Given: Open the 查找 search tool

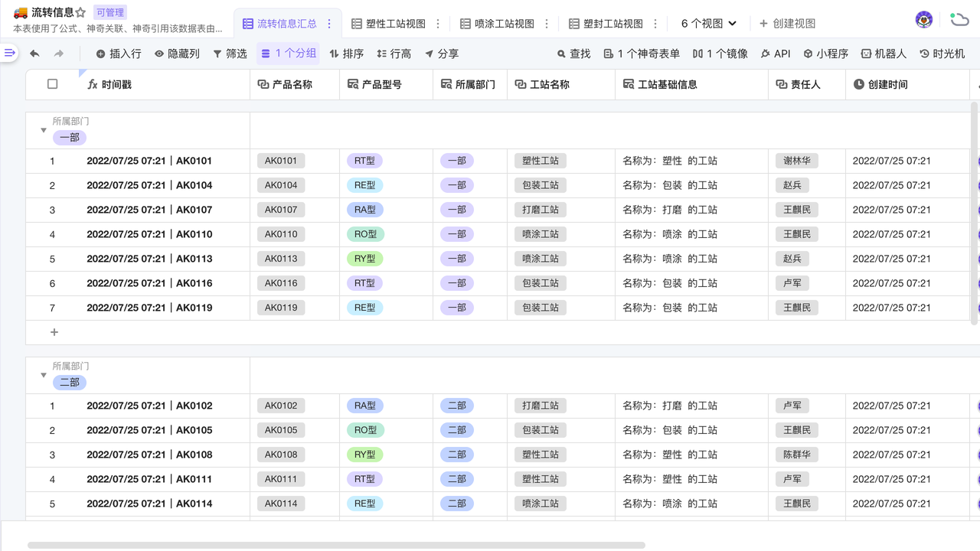Looking at the screenshot, I should coord(574,54).
